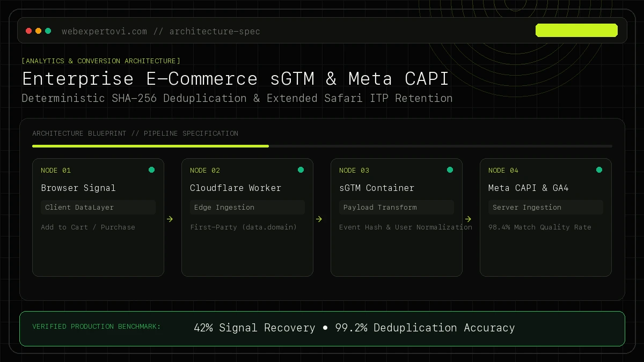Click the Event Hash & User Normalization text
The image size is (644, 362).
pyautogui.click(x=406, y=227)
